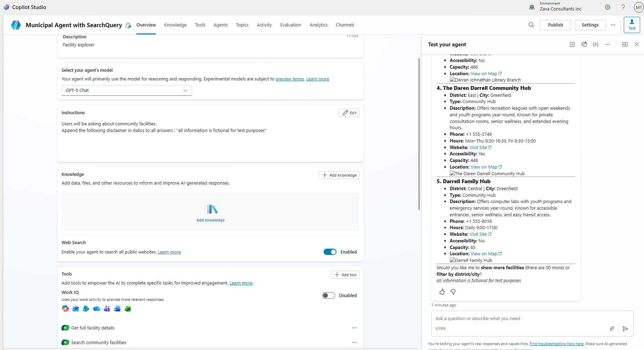Disable the Web Search toggle
Screen dimensions: 644x350
click(x=329, y=252)
